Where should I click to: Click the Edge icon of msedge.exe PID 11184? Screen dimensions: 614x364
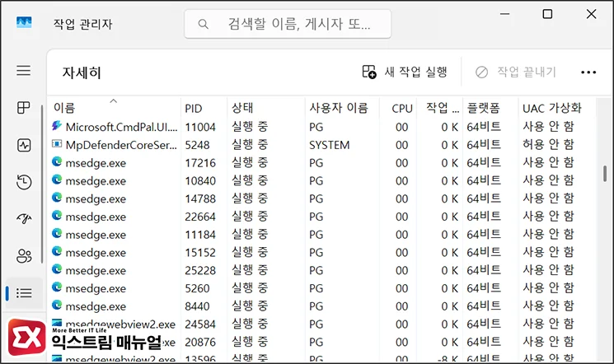[57, 234]
